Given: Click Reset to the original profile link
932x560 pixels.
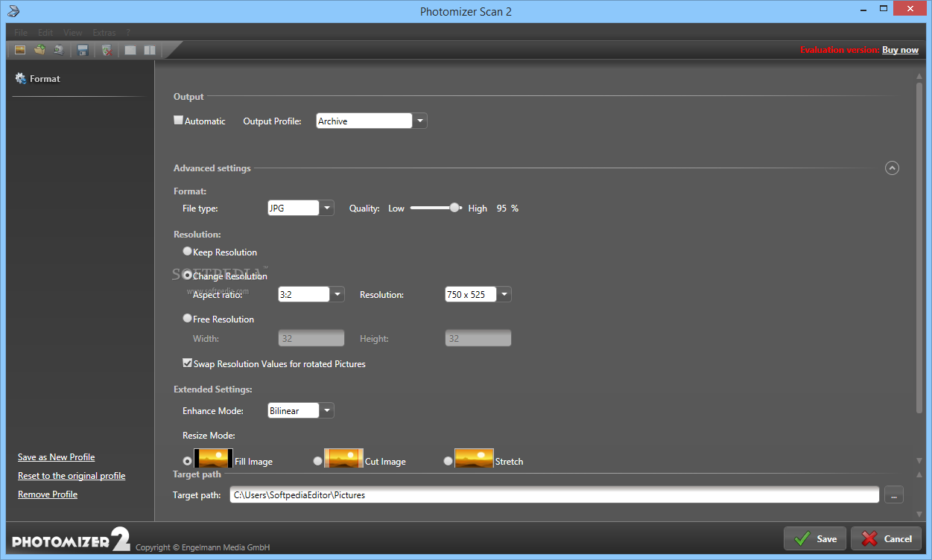Looking at the screenshot, I should [72, 476].
